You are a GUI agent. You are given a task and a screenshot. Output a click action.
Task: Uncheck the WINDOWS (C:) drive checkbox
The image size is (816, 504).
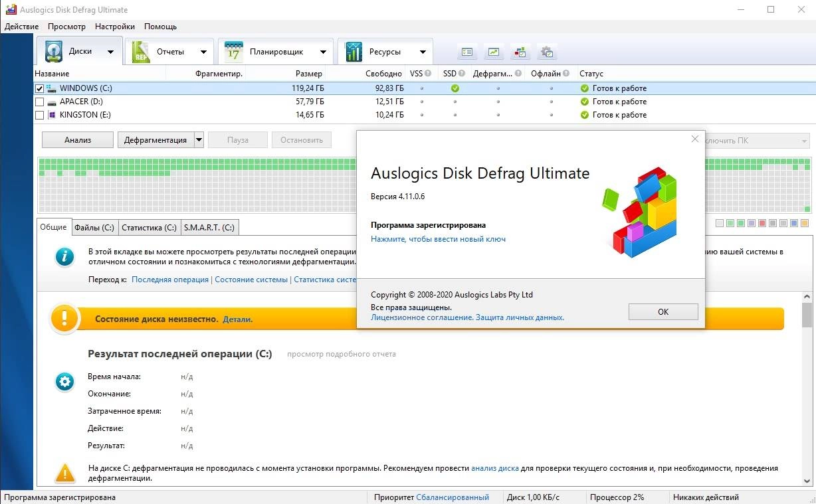point(39,88)
